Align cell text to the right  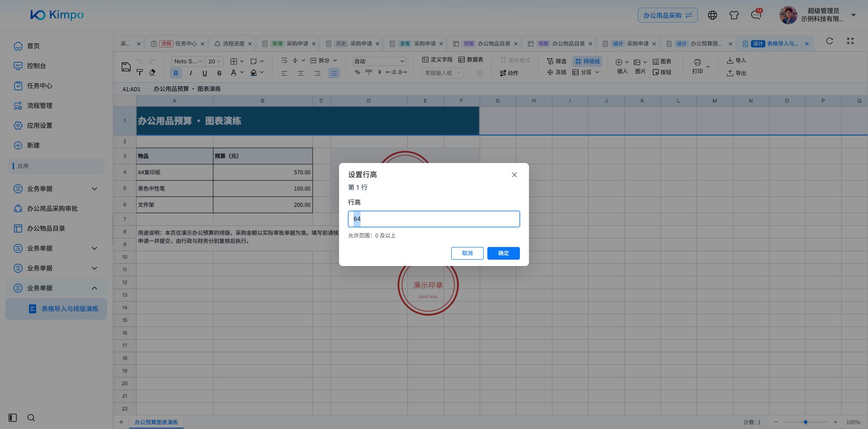(317, 73)
